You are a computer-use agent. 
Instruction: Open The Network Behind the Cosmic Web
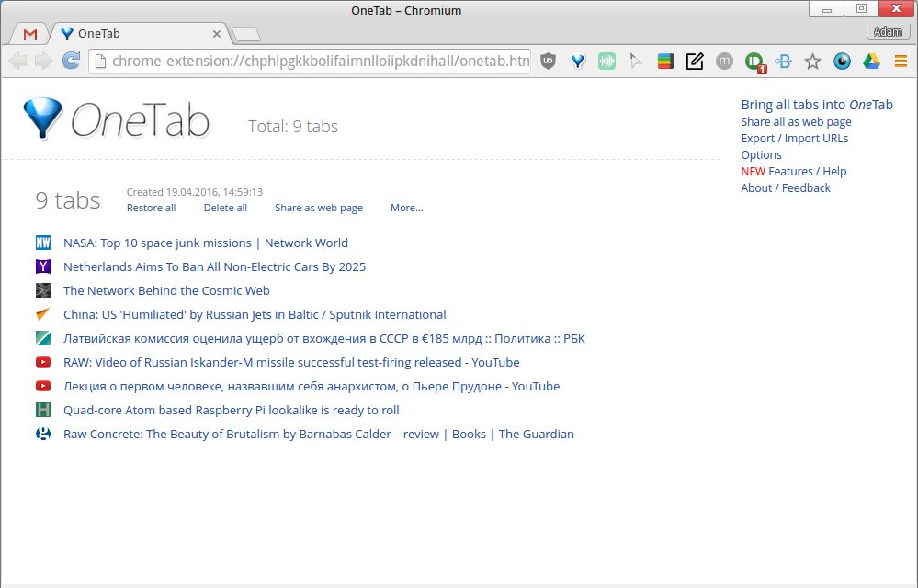click(166, 290)
